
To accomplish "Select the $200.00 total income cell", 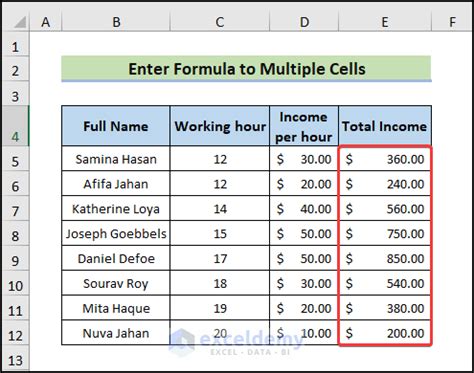I will [385, 333].
